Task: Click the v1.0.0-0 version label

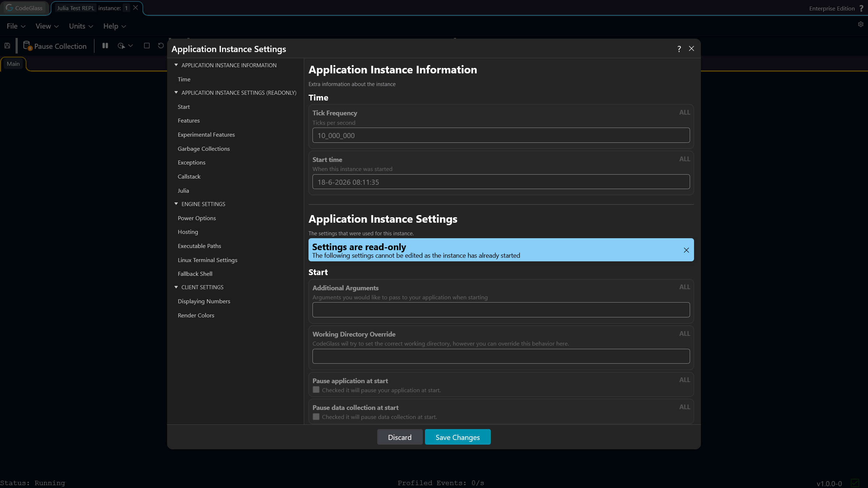Action: click(829, 484)
